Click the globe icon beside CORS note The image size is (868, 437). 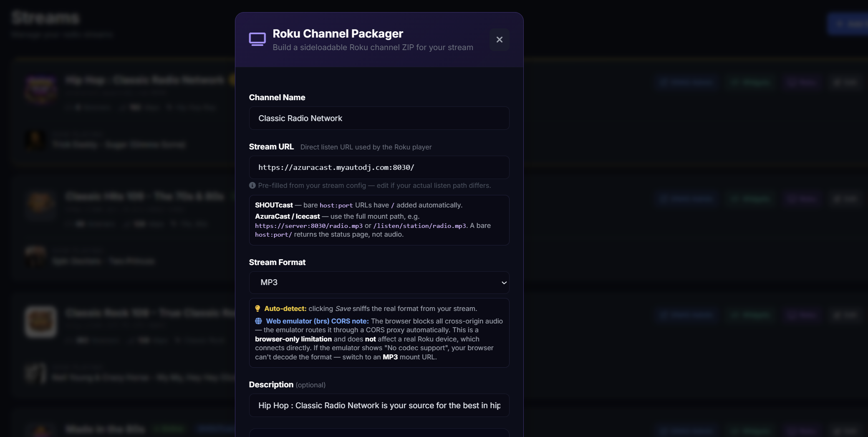click(259, 321)
